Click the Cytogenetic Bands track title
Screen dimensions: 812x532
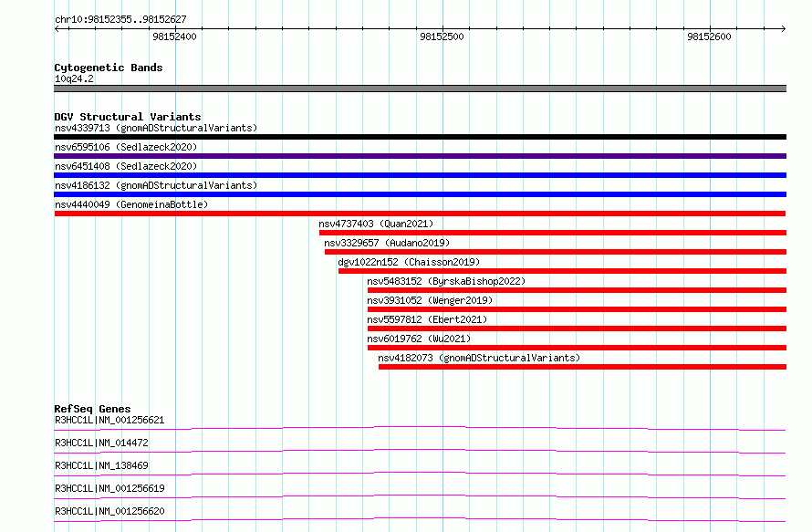[x=109, y=68]
